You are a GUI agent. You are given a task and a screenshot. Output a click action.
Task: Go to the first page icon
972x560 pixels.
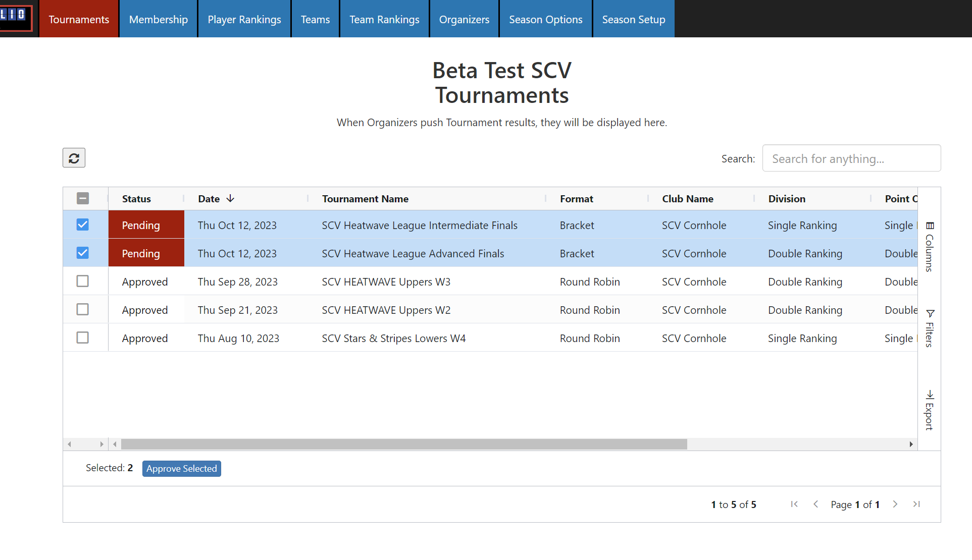[794, 504]
